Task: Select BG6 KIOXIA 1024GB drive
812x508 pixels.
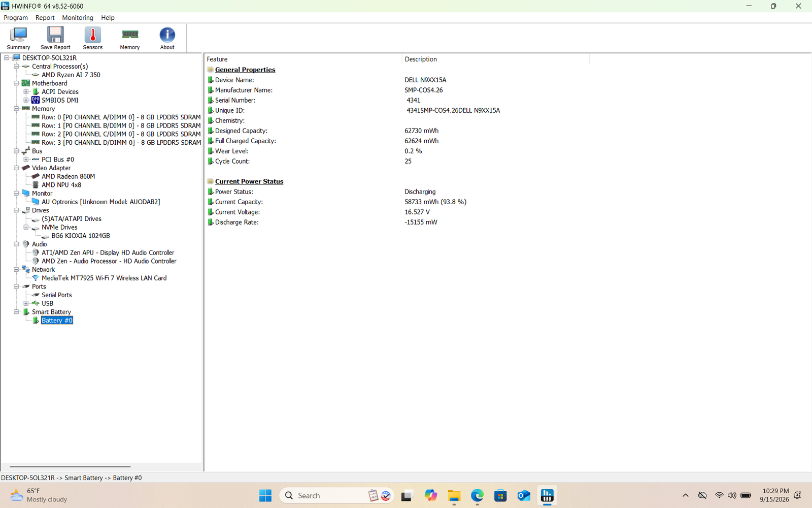Action: (81, 236)
